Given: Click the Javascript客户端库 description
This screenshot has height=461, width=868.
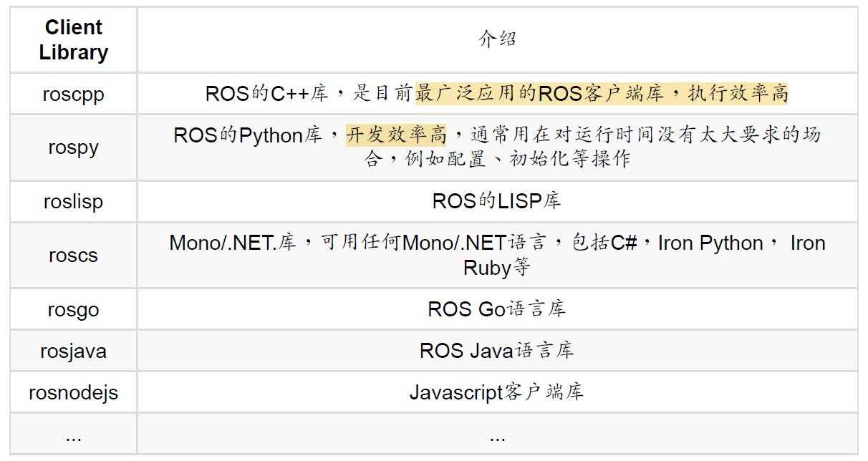Looking at the screenshot, I should pyautogui.click(x=497, y=392).
